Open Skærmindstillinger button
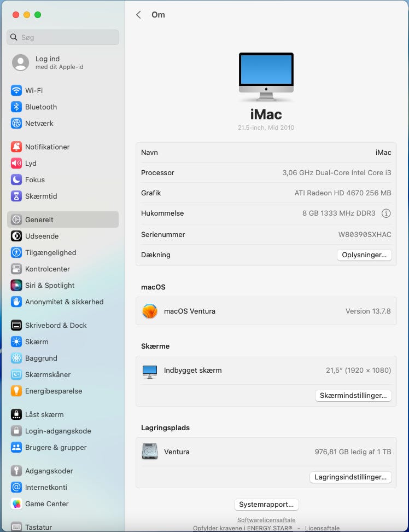The width and height of the screenshot is (409, 532). click(x=353, y=396)
